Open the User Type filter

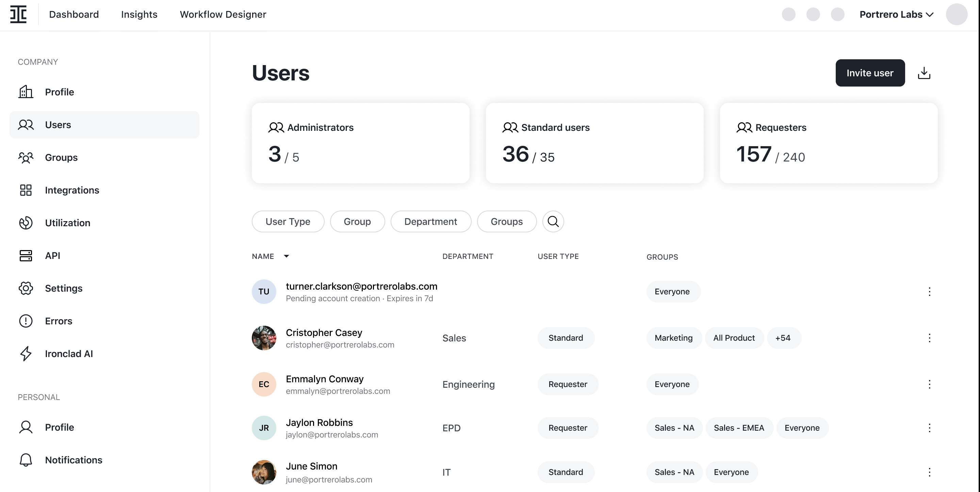tap(288, 221)
